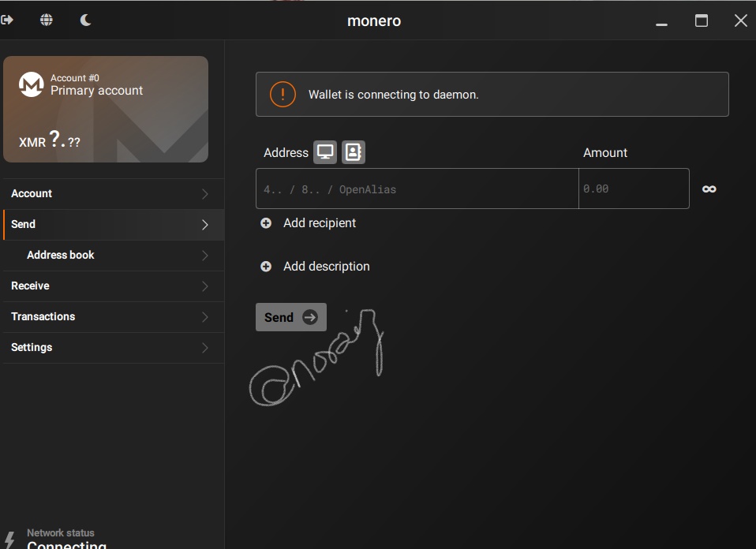Click chevron next to Address book
This screenshot has height=549, width=756.
205,256
